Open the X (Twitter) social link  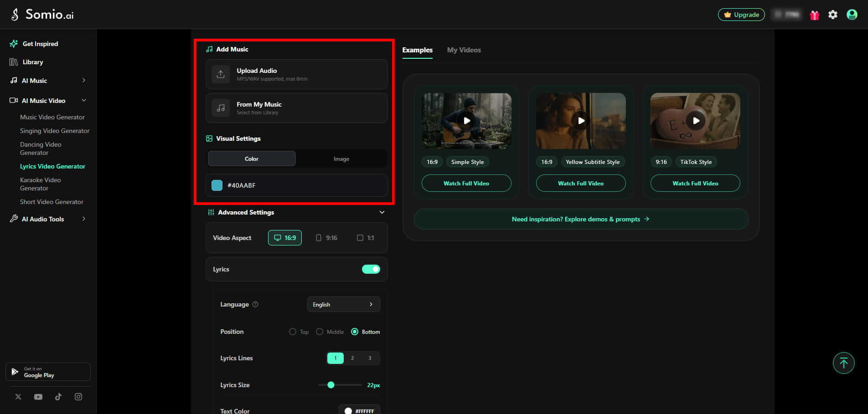point(18,397)
